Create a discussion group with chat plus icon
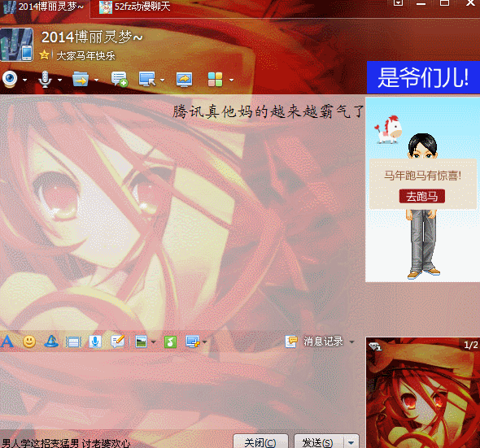The width and height of the screenshot is (480, 448). point(120,79)
